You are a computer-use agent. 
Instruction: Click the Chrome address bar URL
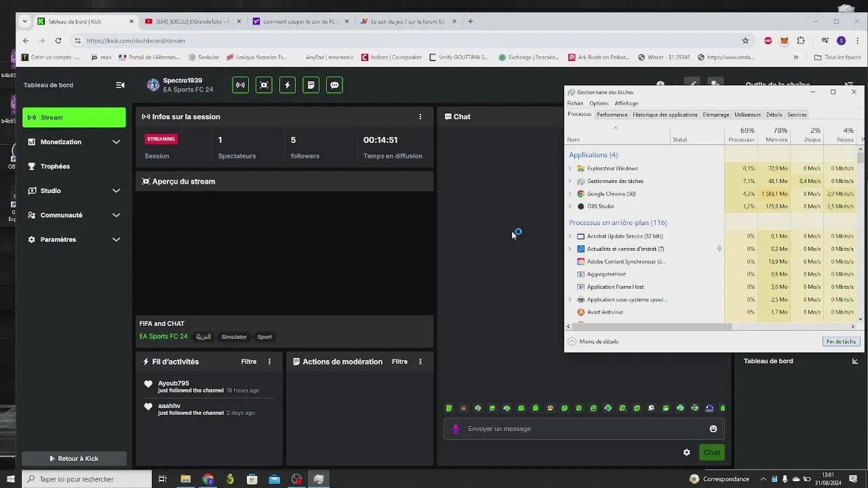(136, 41)
